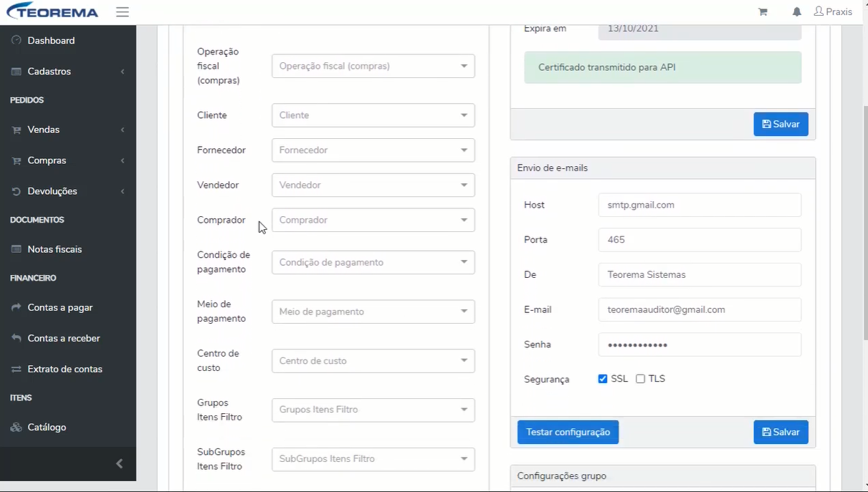Click the Vendas cart icon

16,130
